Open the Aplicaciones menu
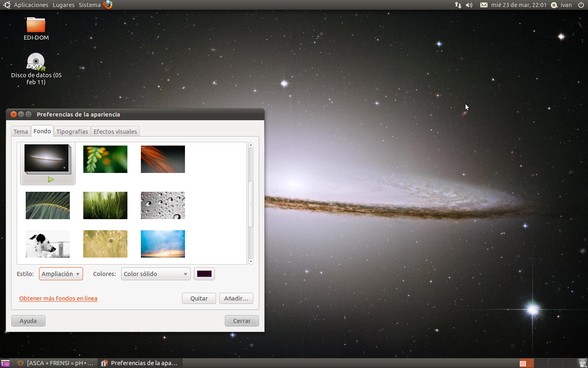588x368 pixels. click(x=31, y=5)
